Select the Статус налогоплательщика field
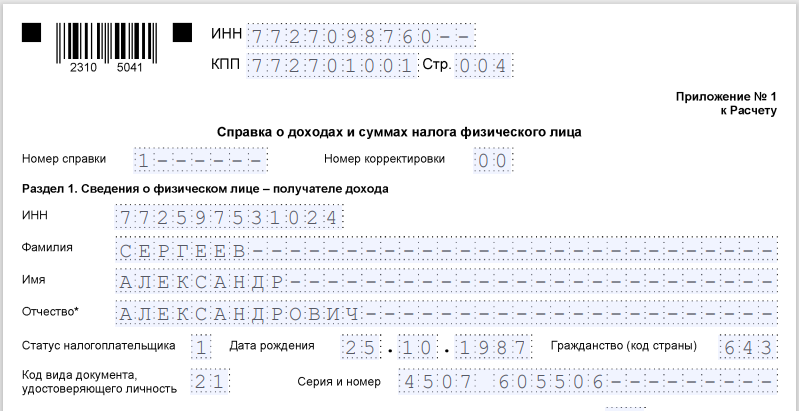The height and width of the screenshot is (411, 799). 202,347
